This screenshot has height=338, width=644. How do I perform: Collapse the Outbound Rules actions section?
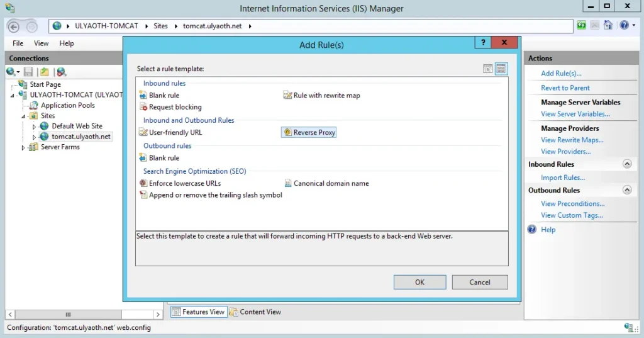coord(626,190)
